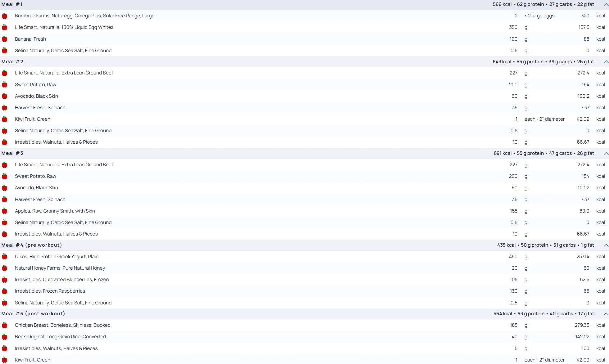Viewport: 609px width, 364px height.
Task: Open the g unit for Chicken Breast
Action: coord(526,326)
